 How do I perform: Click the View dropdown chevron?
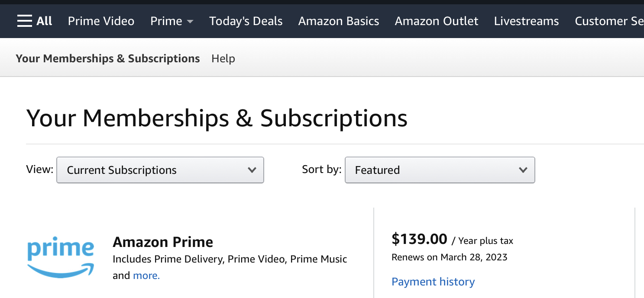click(x=252, y=170)
